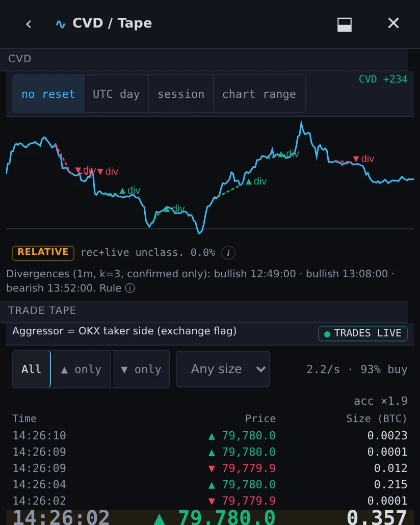Open the info icon beside unclass. 0.0%
420x525 pixels.
[228, 253]
